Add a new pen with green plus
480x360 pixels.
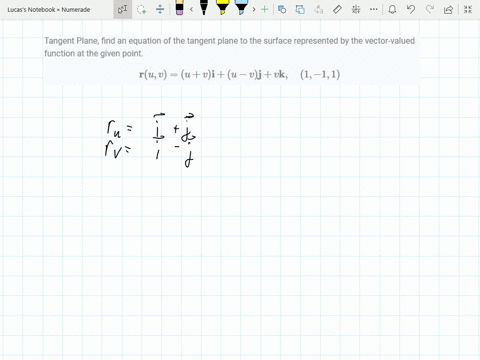[264, 9]
